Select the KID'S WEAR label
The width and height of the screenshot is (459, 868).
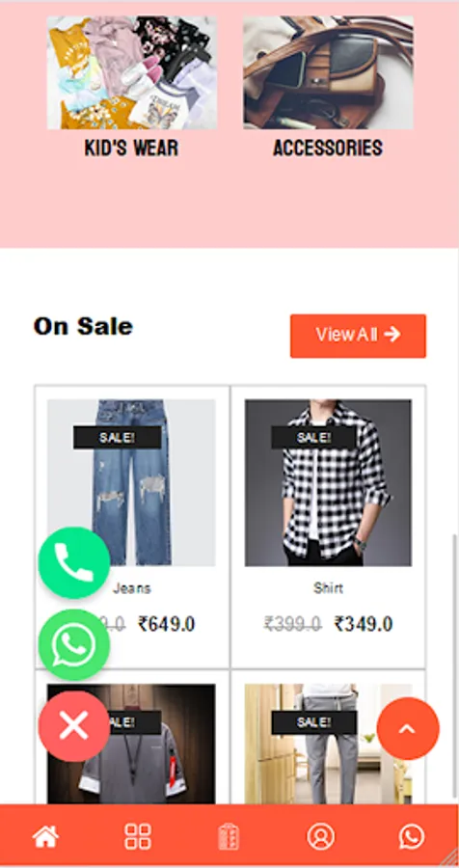[132, 148]
